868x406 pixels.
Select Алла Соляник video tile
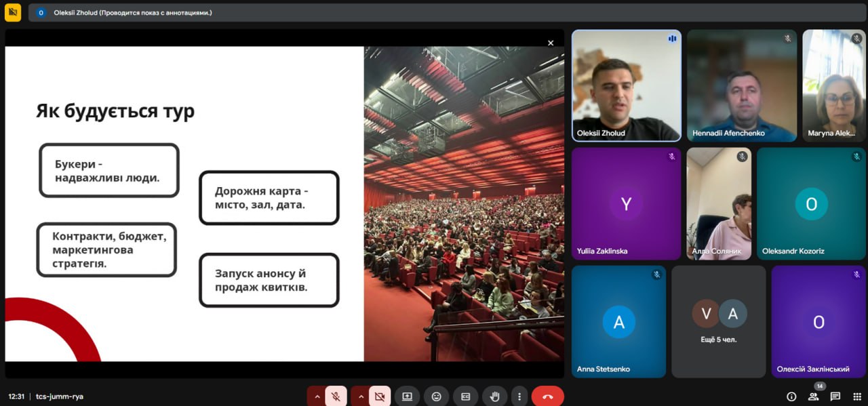[719, 203]
